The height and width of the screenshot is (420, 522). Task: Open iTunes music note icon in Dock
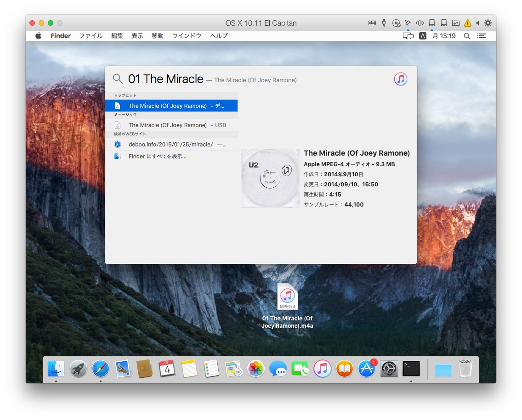[x=322, y=369]
